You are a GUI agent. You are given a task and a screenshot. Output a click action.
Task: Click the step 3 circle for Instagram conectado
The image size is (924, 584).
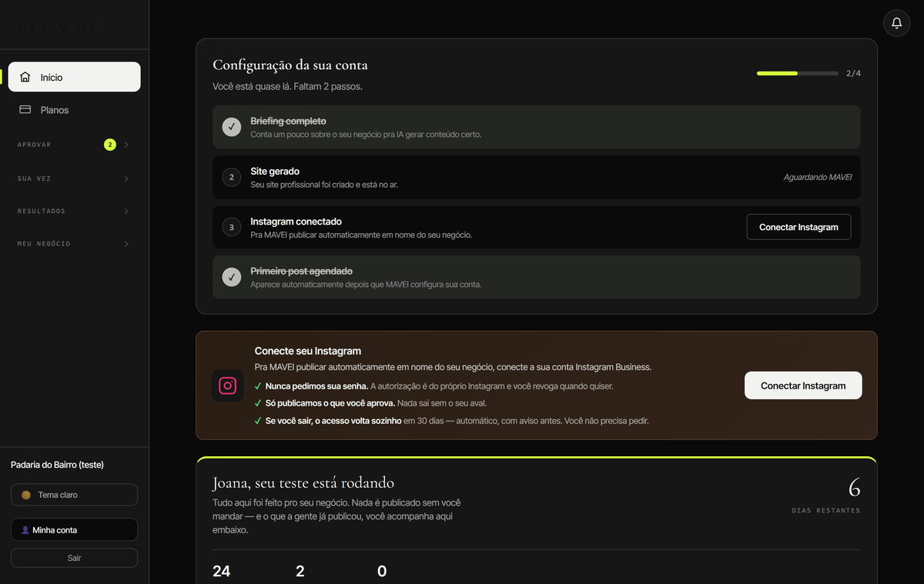232,227
